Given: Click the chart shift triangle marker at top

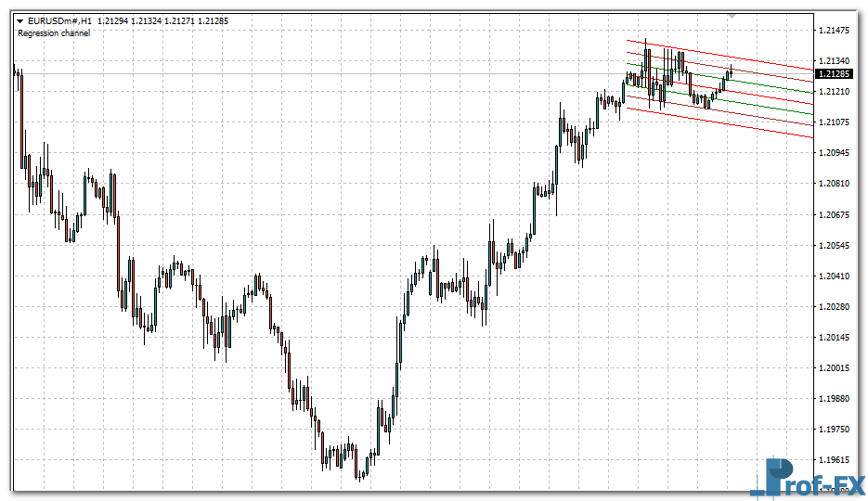Looking at the screenshot, I should tap(732, 17).
